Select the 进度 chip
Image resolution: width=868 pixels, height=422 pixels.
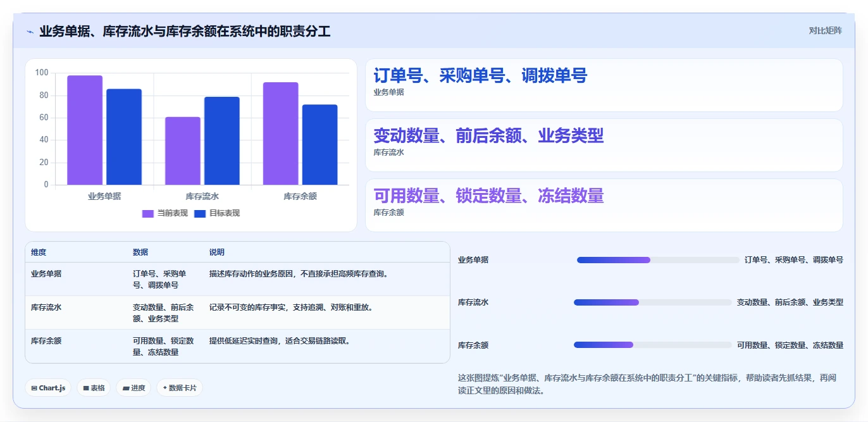(x=133, y=388)
